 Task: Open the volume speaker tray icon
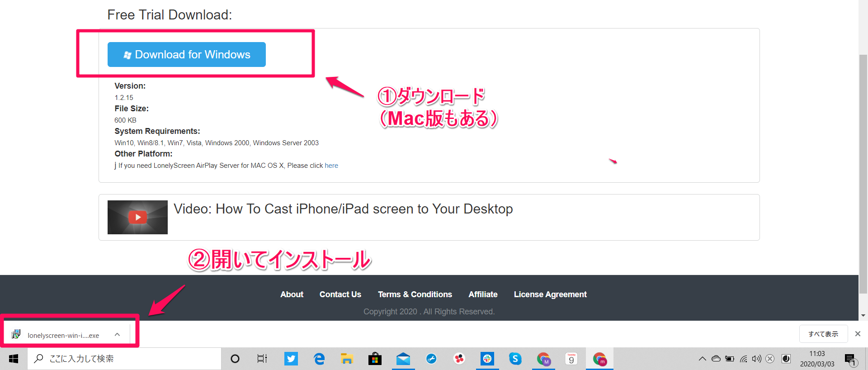pyautogui.click(x=756, y=359)
